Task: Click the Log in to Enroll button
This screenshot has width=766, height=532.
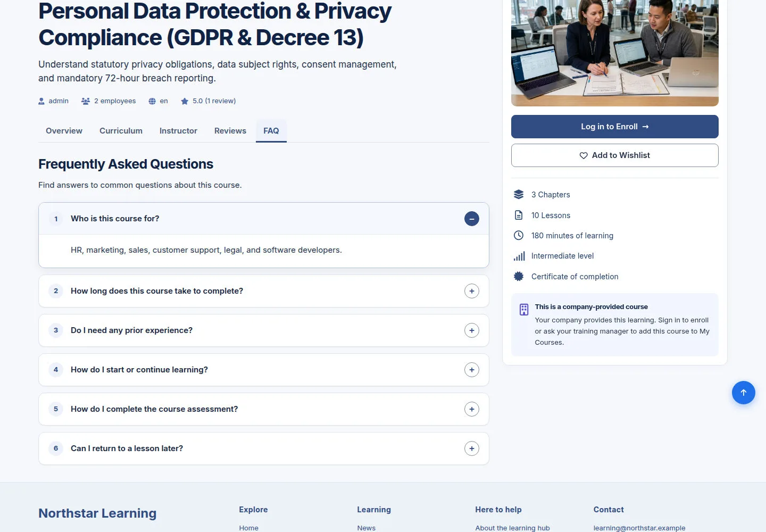Action: click(x=615, y=127)
